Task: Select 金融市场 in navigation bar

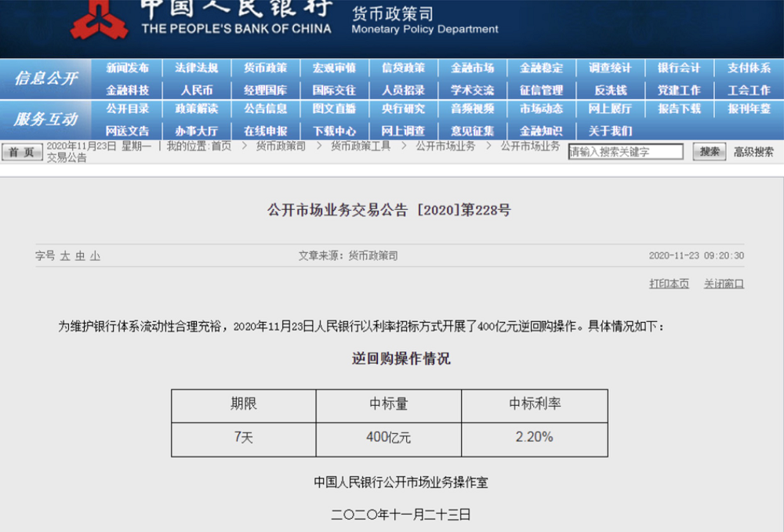Action: [x=472, y=68]
